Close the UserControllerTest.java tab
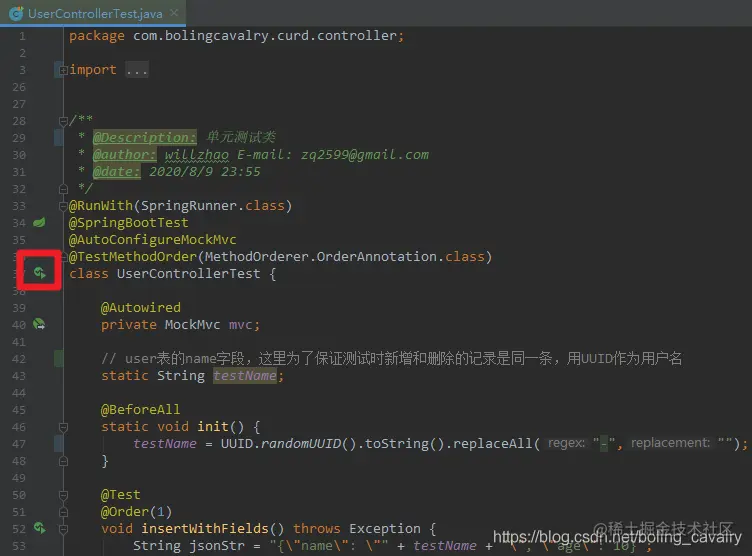 [175, 13]
